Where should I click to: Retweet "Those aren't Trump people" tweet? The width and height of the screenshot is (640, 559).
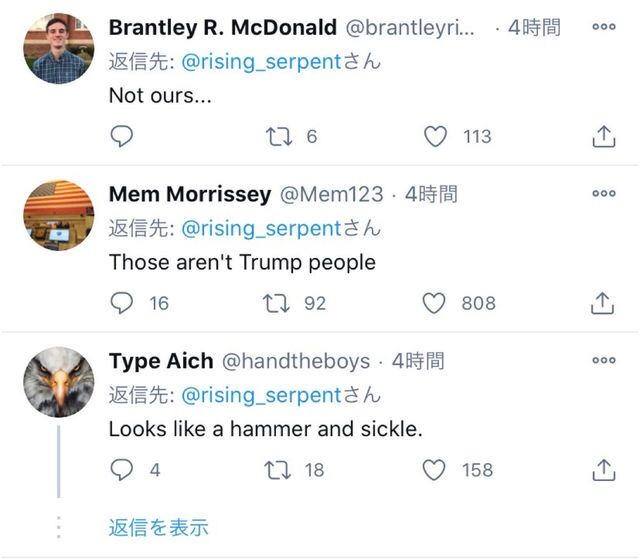pyautogui.click(x=279, y=302)
